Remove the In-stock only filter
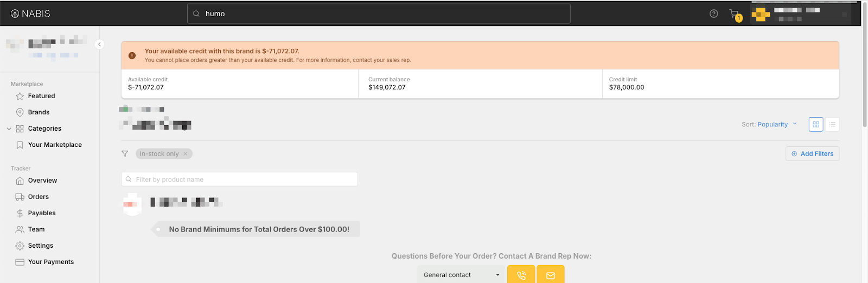 186,154
